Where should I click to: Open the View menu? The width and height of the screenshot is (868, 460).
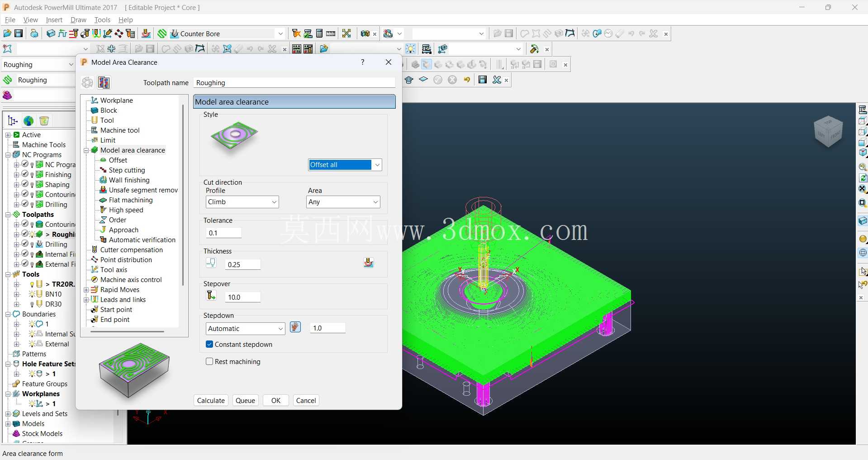pyautogui.click(x=30, y=20)
